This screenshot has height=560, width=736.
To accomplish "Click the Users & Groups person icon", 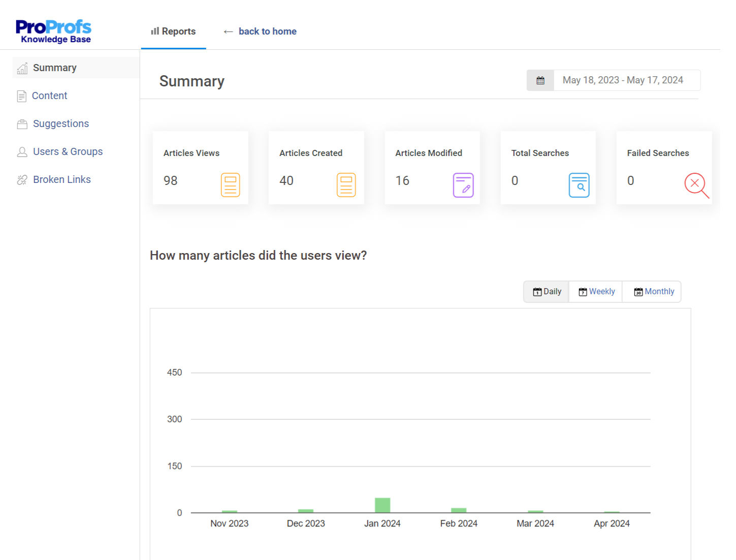I will click(22, 152).
